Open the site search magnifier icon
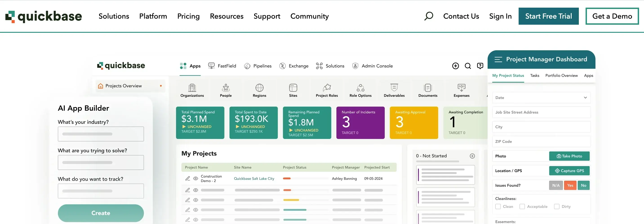 click(429, 16)
